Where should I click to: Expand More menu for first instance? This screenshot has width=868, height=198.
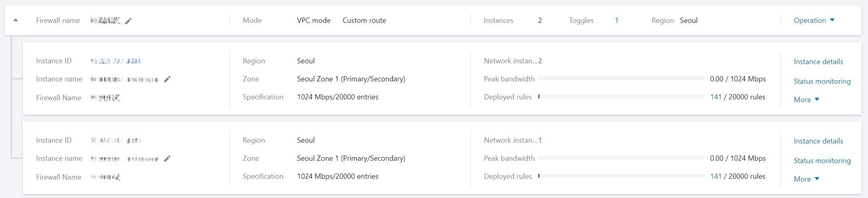[x=806, y=100]
